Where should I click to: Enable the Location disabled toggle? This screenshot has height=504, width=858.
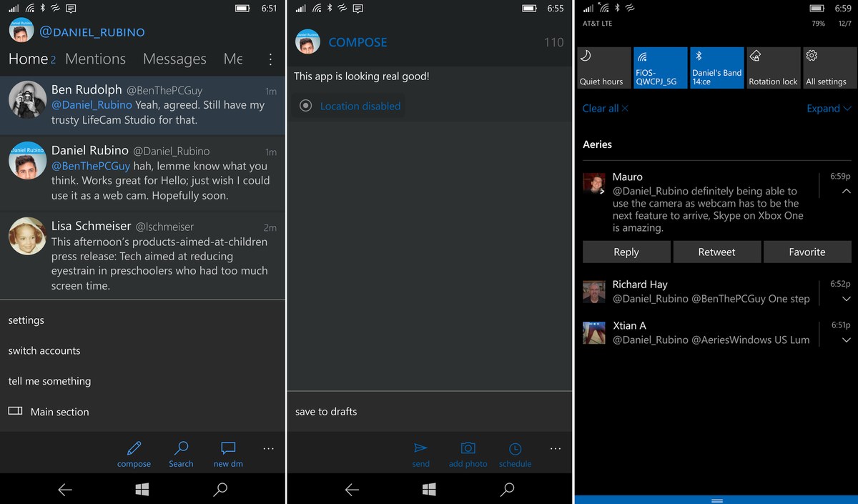(349, 106)
